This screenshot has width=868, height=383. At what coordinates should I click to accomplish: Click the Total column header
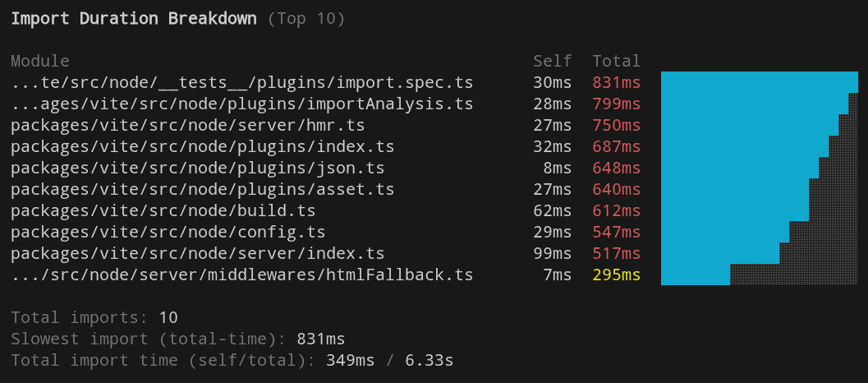tap(616, 61)
